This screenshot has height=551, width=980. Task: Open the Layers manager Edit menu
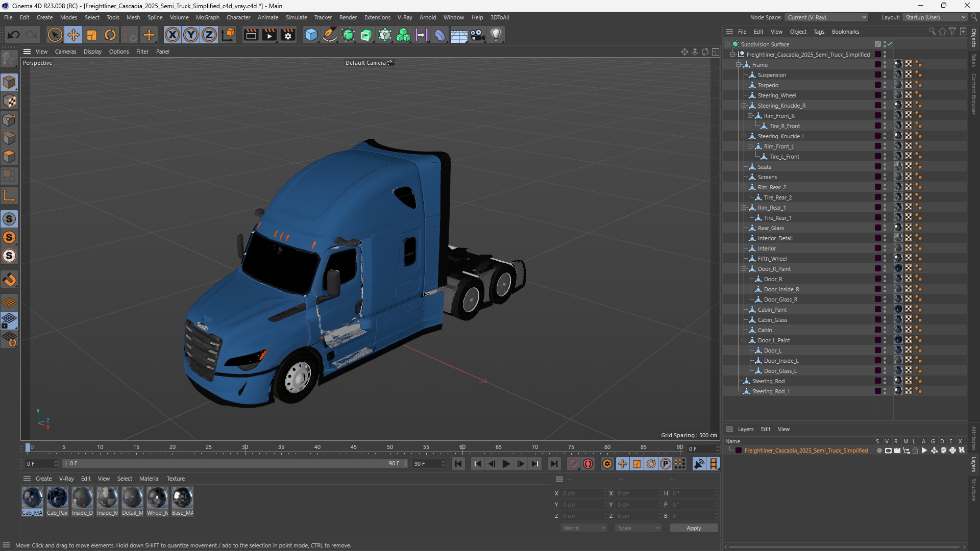coord(766,429)
